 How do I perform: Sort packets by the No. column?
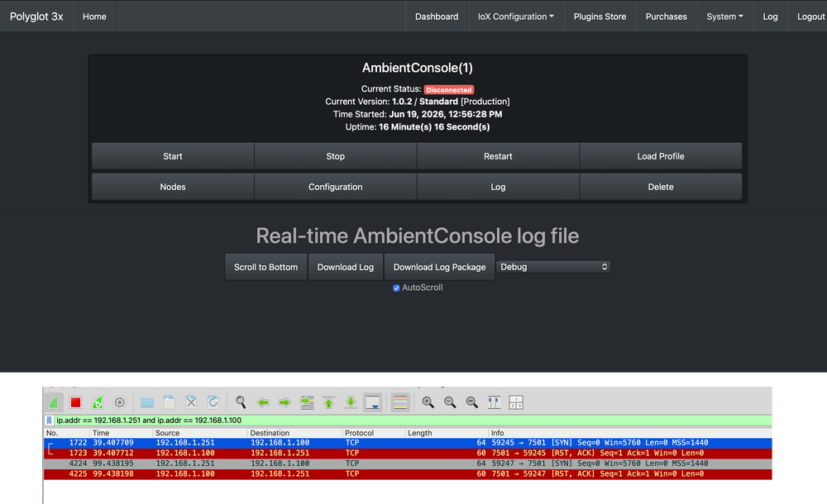coord(67,433)
